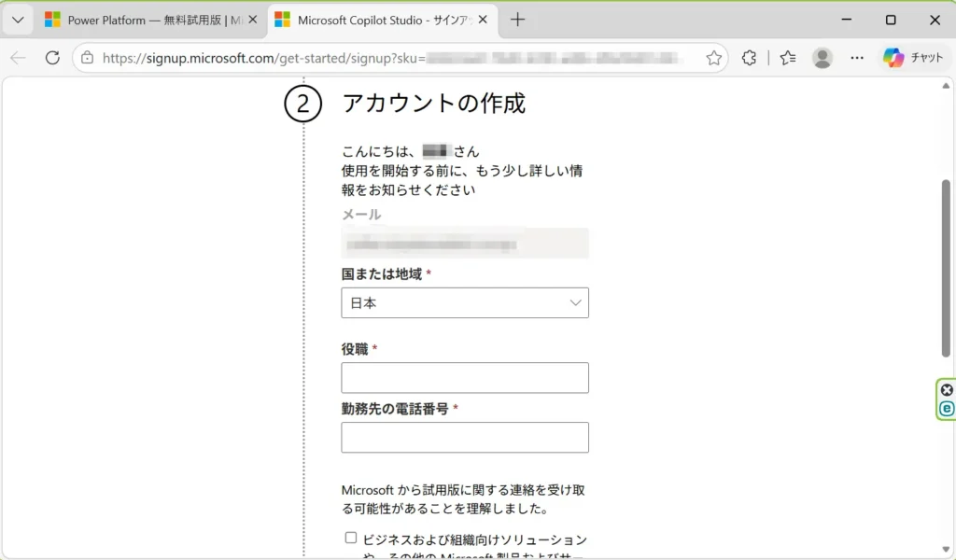Viewport: 956px width, 560px height.
Task: Click the 役職 text field
Action: (465, 378)
